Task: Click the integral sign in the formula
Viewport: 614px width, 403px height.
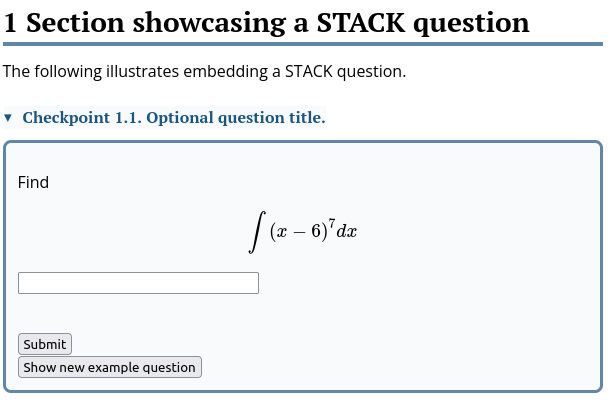Action: (x=258, y=232)
